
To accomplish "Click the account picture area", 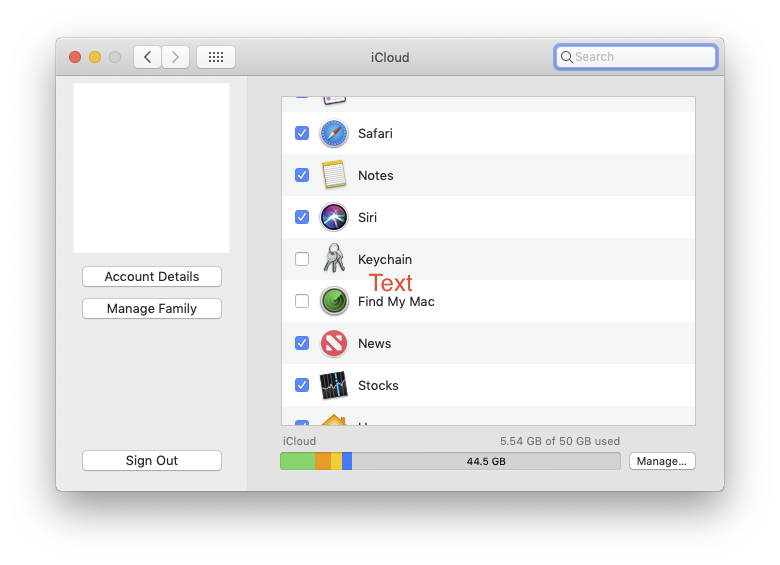I will click(152, 168).
